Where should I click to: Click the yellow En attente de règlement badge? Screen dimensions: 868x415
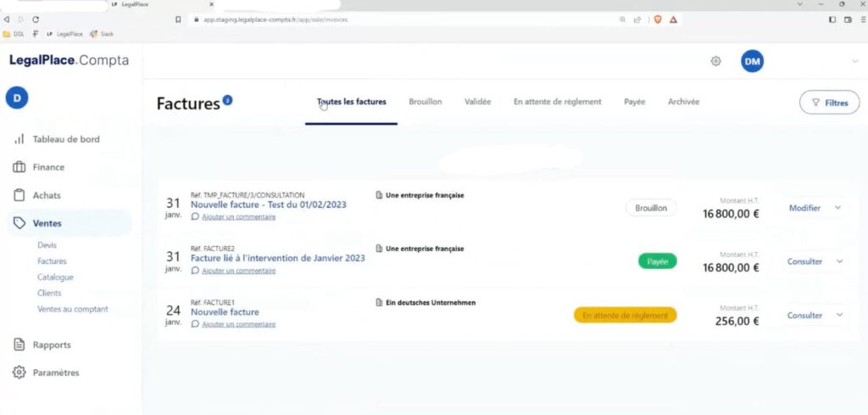625,315
